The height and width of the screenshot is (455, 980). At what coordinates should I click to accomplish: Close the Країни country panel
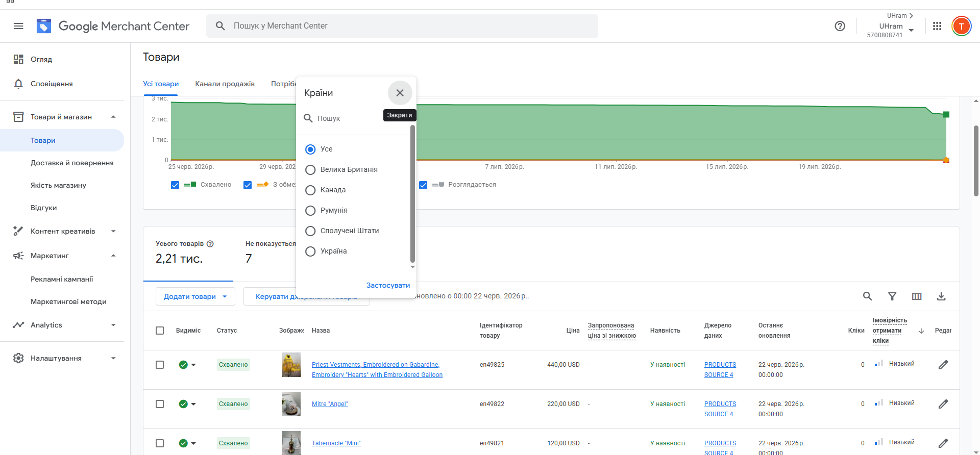coord(400,93)
